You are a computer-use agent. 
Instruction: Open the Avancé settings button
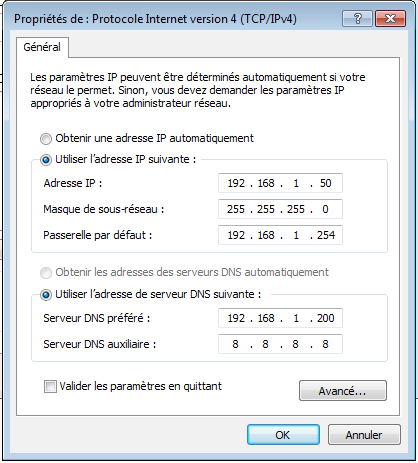(343, 391)
